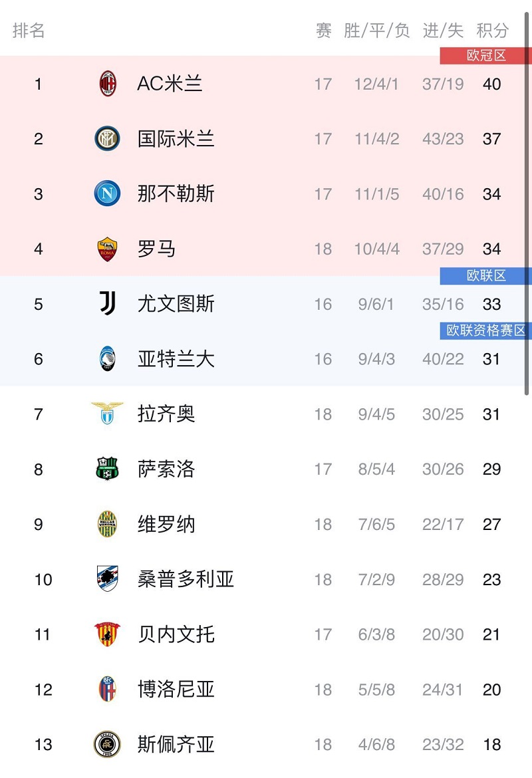Click the Sassuolo green crest
Image resolution: width=532 pixels, height=778 pixels.
click(x=107, y=468)
